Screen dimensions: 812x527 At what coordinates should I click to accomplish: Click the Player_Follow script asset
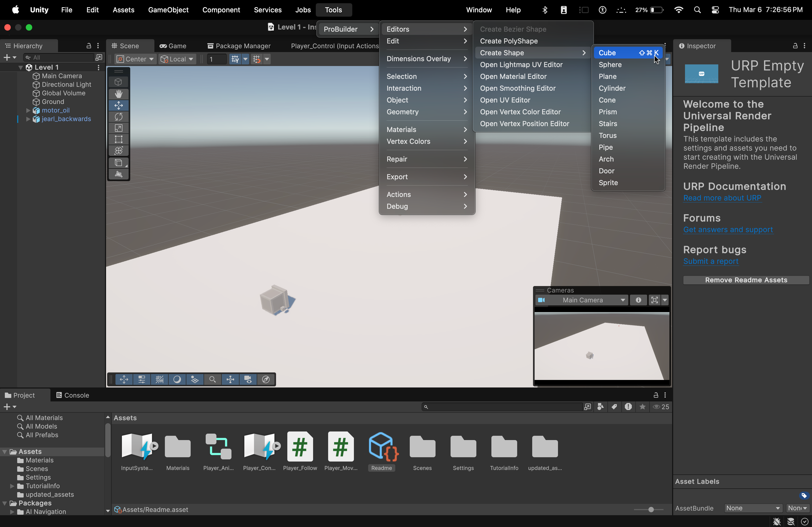coord(300,451)
